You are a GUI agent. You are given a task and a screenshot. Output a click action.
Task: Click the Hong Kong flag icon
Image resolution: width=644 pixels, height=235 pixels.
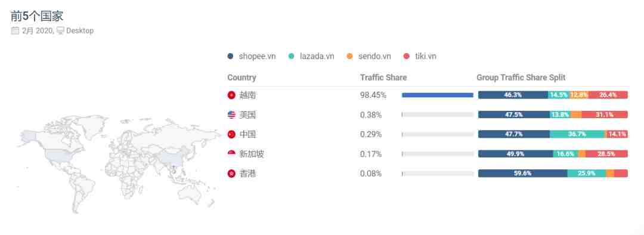coord(231,174)
